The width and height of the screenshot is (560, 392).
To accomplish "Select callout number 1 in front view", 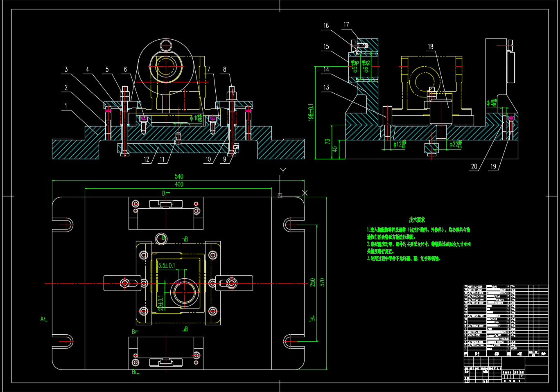I will pyautogui.click(x=66, y=106).
